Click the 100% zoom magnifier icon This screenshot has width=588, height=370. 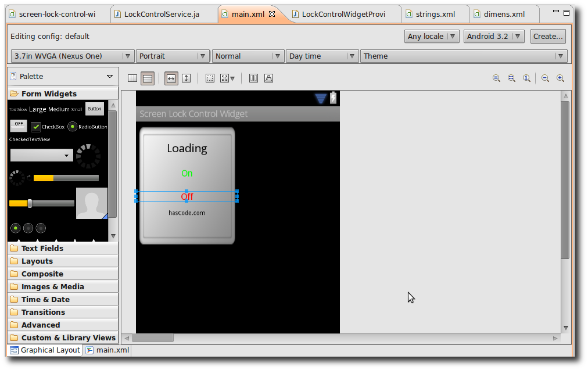(526, 78)
